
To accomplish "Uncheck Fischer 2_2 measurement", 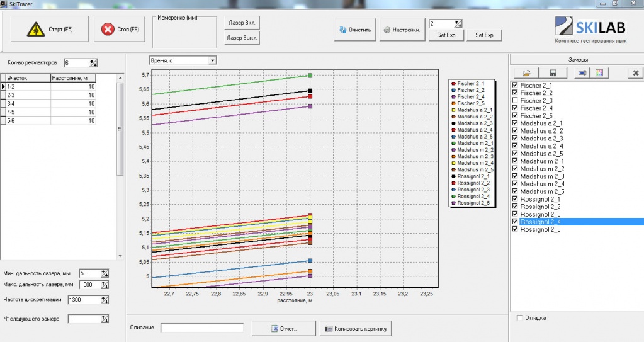I will tap(514, 93).
